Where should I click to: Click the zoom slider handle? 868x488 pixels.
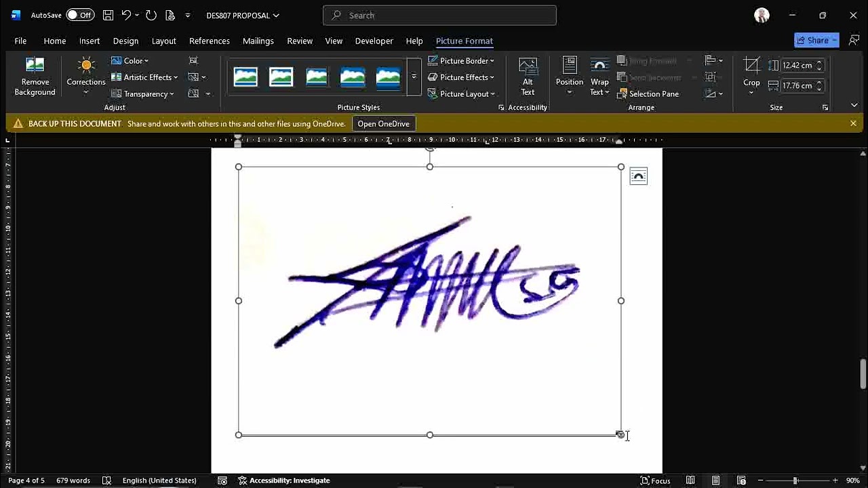tap(795, 481)
